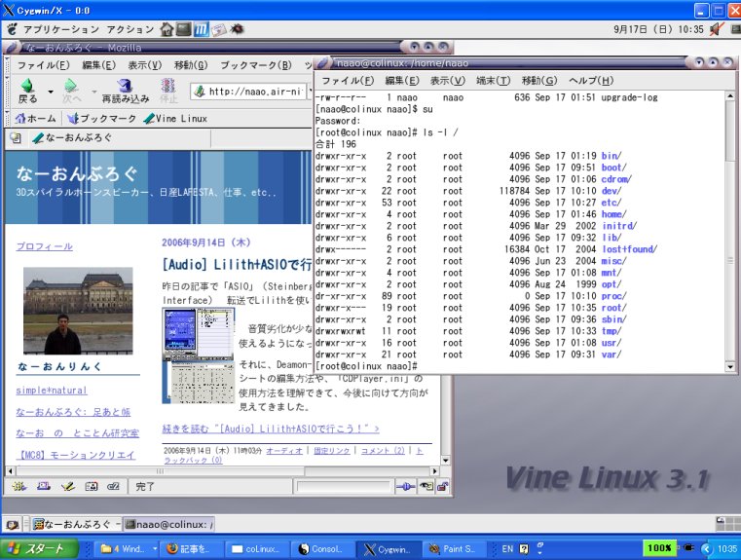
Task: Click the 100% battery indicator in tray
Action: tap(659, 548)
